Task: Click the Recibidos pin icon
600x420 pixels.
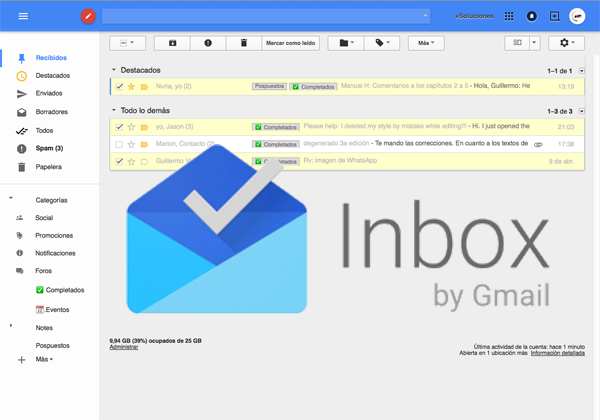Action: [x=21, y=58]
